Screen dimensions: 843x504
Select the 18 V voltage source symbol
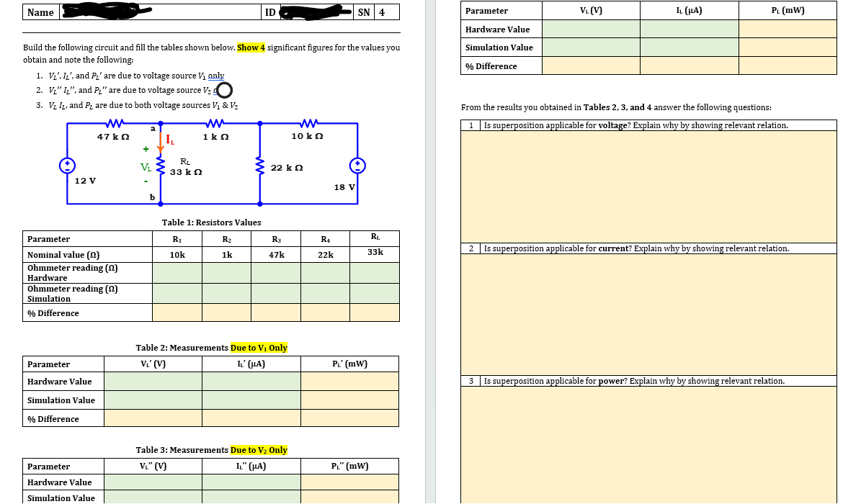point(357,165)
